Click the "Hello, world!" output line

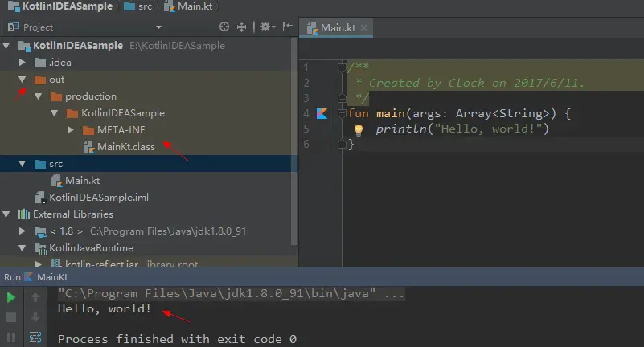[105, 308]
